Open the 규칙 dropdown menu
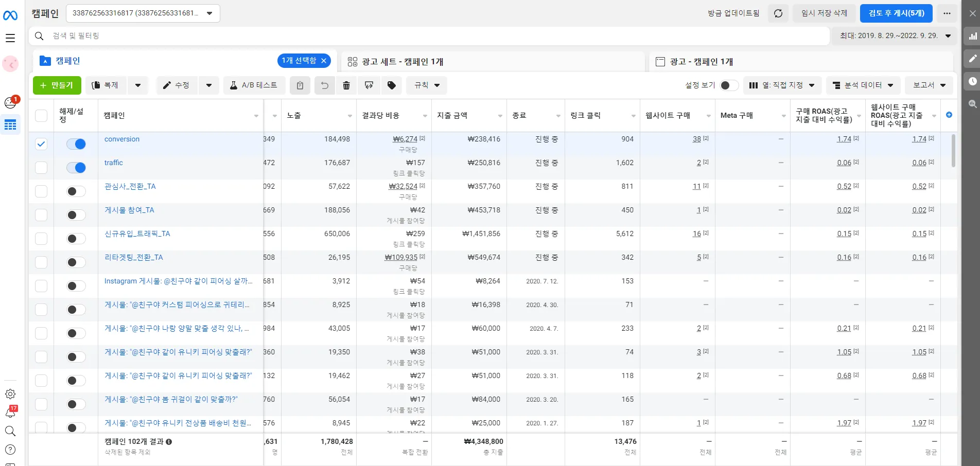Screen dimensions: 980x466 (426, 85)
